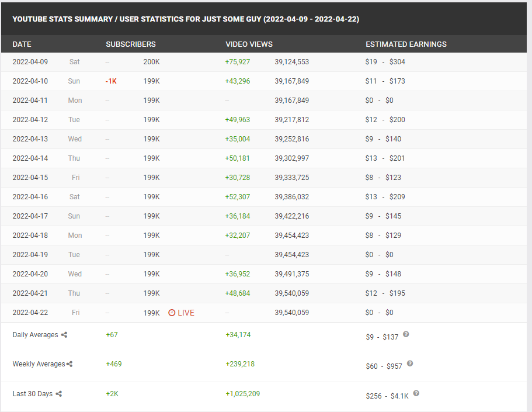Click last 30 days subscribers +2K

pos(112,394)
